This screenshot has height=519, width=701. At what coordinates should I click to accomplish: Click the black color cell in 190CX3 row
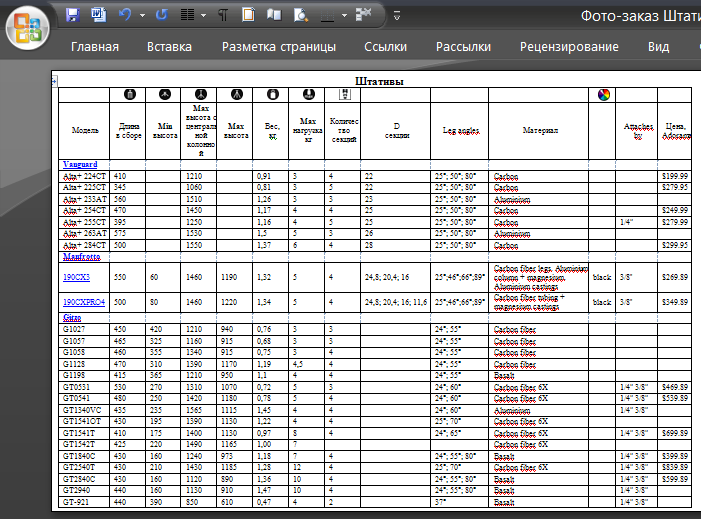coord(602,277)
